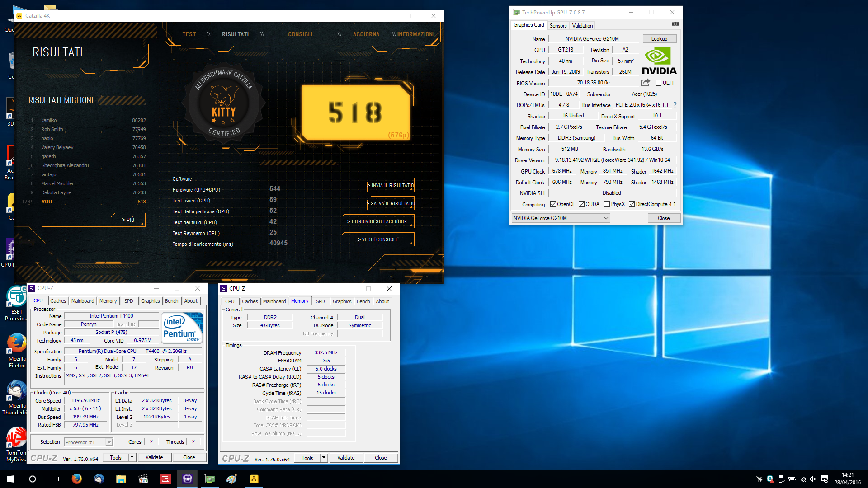
Task: Click Close button in GPU-Z
Action: click(664, 218)
